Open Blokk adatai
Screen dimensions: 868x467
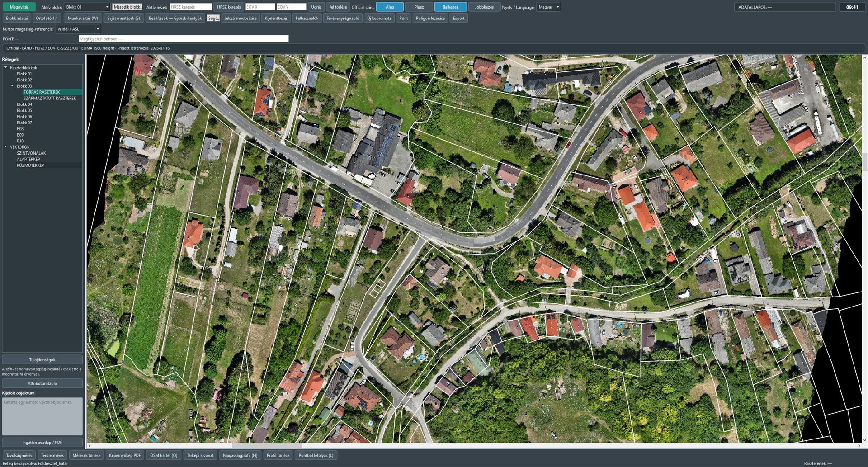[x=17, y=19]
